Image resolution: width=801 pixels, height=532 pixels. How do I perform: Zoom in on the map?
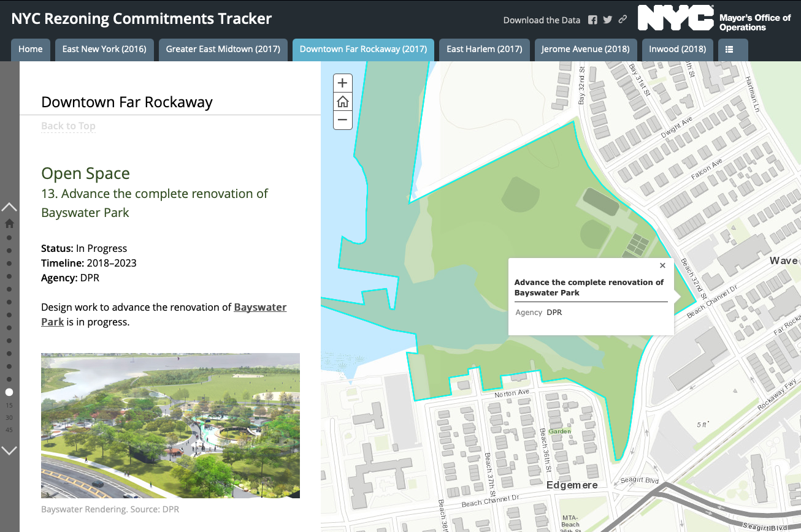coord(342,82)
